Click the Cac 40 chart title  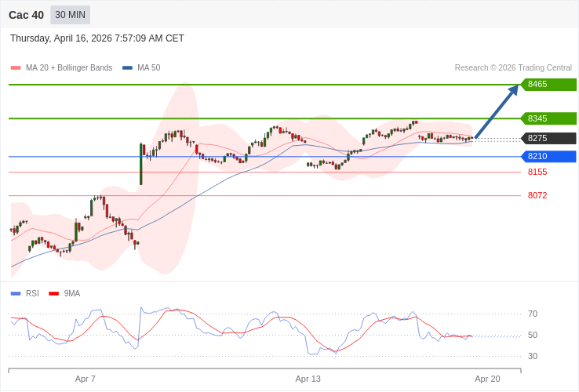coord(26,15)
